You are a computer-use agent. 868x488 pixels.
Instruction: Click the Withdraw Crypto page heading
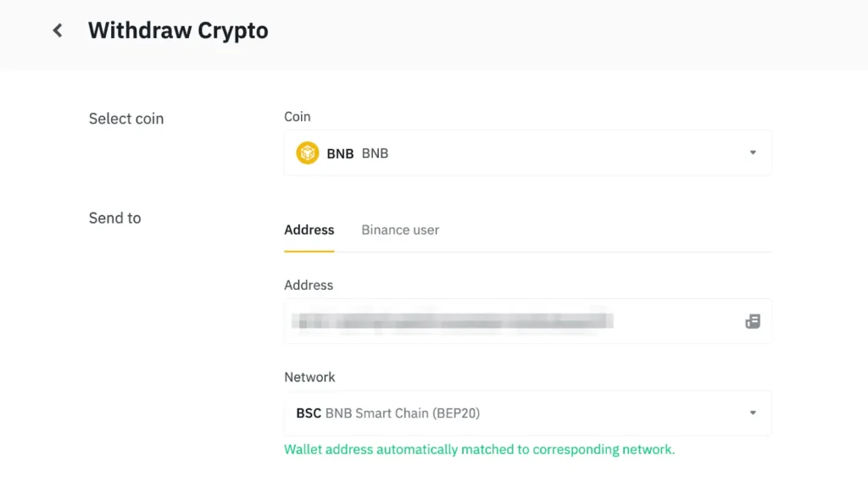[178, 30]
